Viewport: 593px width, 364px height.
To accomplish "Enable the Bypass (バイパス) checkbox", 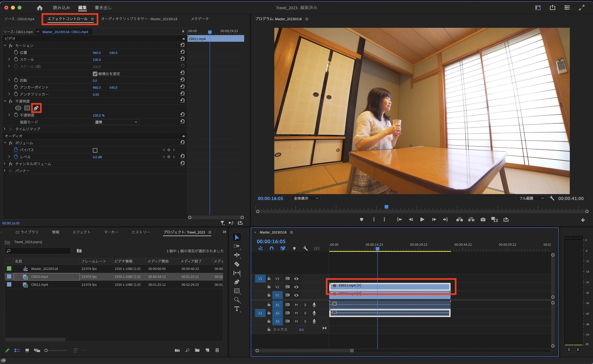I will tap(95, 150).
